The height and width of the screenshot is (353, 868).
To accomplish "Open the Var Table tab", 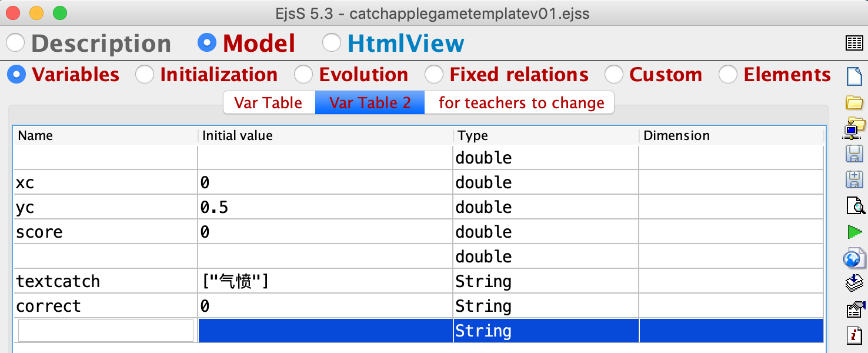I will click(x=268, y=103).
